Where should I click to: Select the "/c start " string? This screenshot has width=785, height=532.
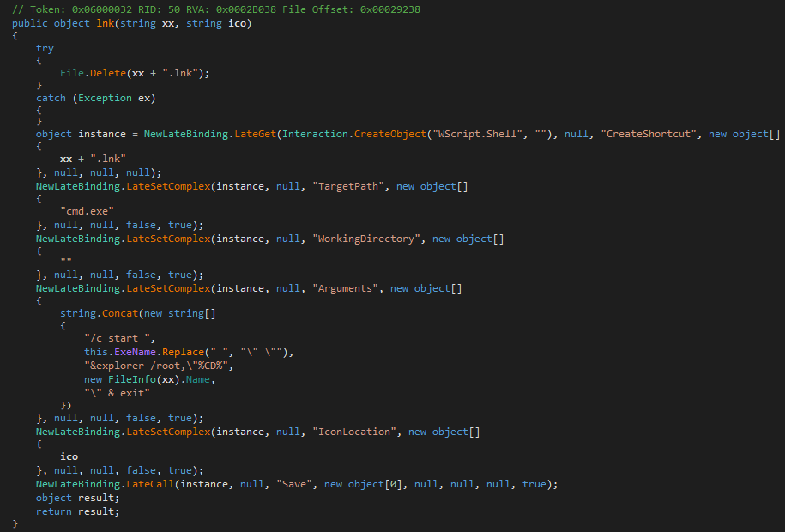click(118, 338)
